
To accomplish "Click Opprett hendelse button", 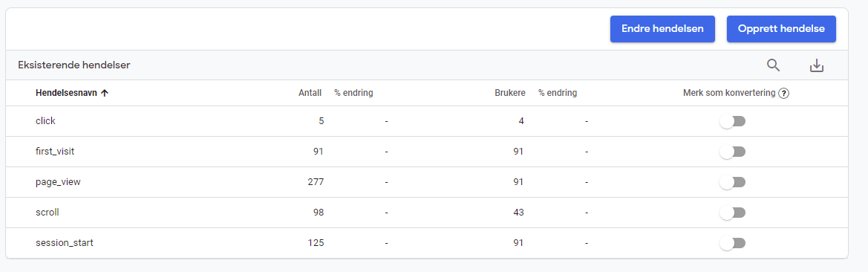I will (781, 29).
